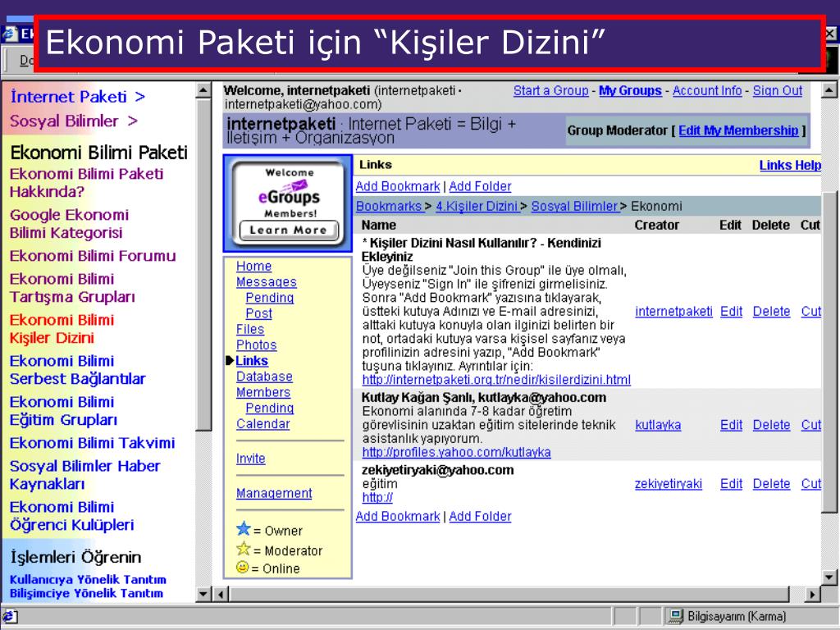This screenshot has height=630, width=840.
Task: Delete the Kişiler Dizini Nasıl Kullanılır entry
Action: pyautogui.click(x=771, y=311)
